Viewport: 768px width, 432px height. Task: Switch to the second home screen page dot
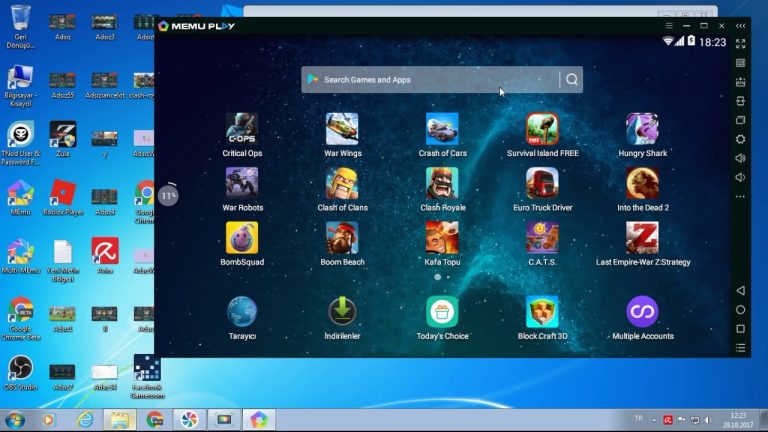tap(448, 277)
